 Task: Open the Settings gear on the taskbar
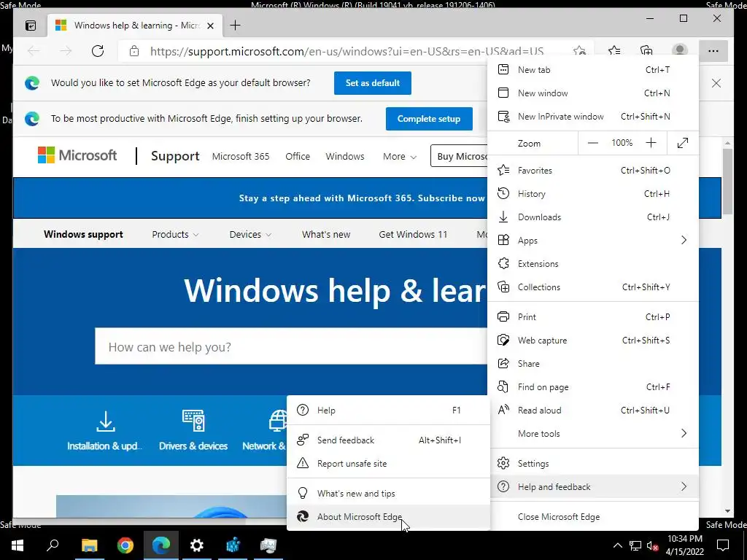coord(197,545)
